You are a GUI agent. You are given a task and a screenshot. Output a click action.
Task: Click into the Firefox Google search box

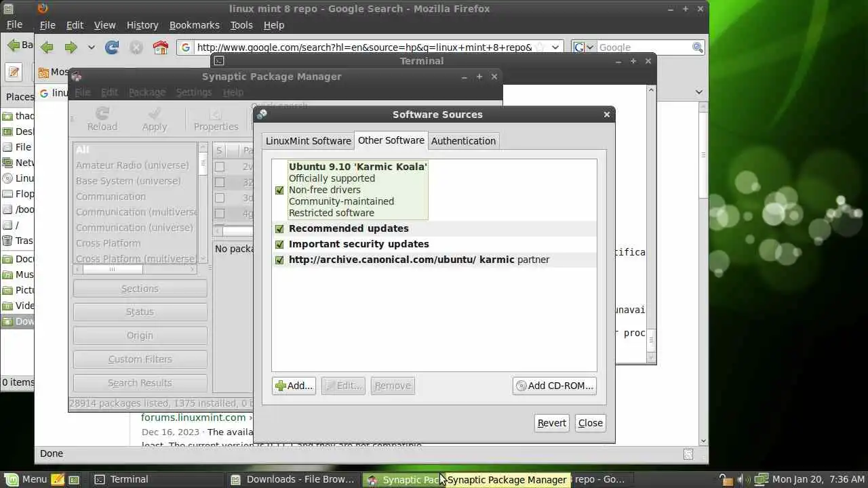[644, 47]
